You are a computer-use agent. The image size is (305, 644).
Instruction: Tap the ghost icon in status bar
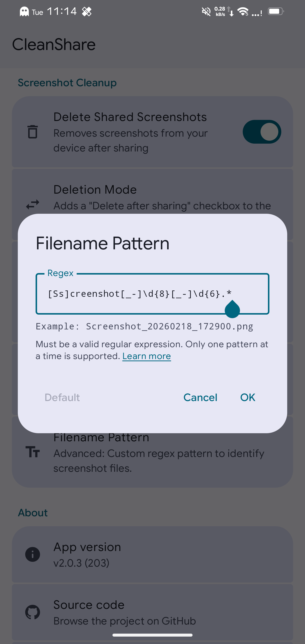coord(24,12)
